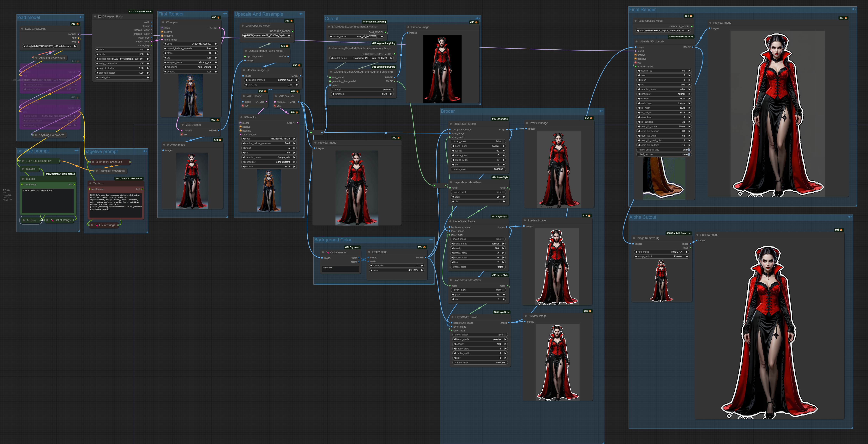
Task: Click the #77 badge on Final Render preview
Action: (843, 18)
